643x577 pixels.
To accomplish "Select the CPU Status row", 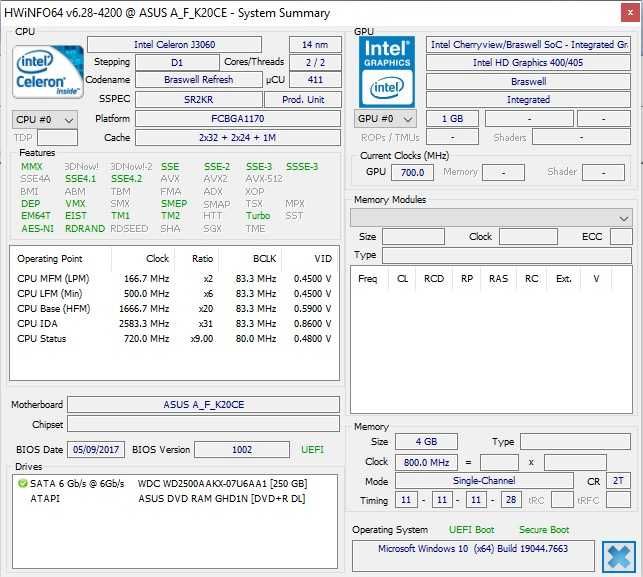I will click(x=174, y=339).
